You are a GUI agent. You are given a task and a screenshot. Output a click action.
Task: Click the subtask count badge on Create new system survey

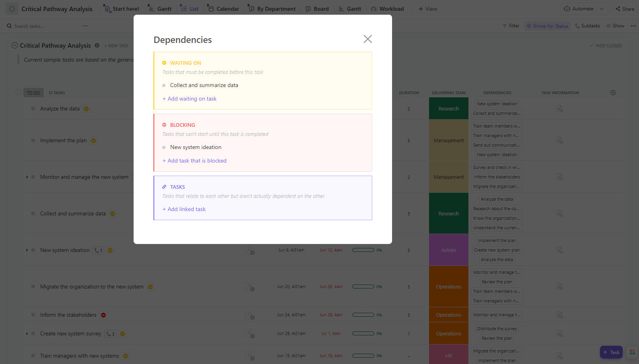pos(110,334)
